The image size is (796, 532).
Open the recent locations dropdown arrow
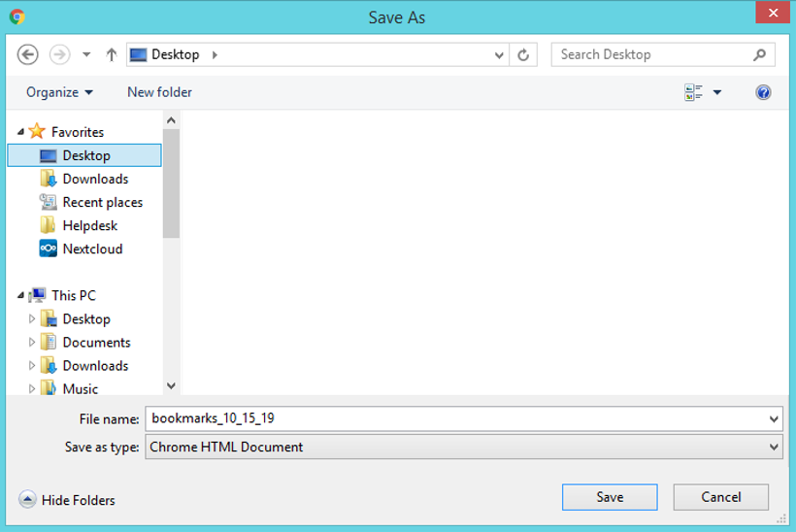point(86,54)
